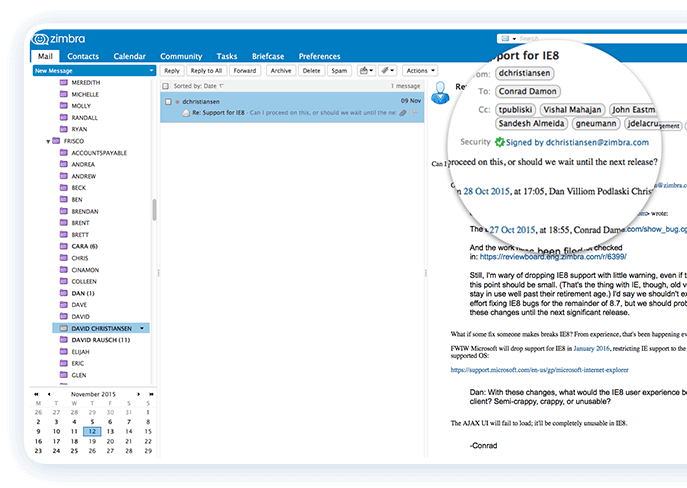
Task: Click the RANDALL folder icon
Action: (x=64, y=117)
